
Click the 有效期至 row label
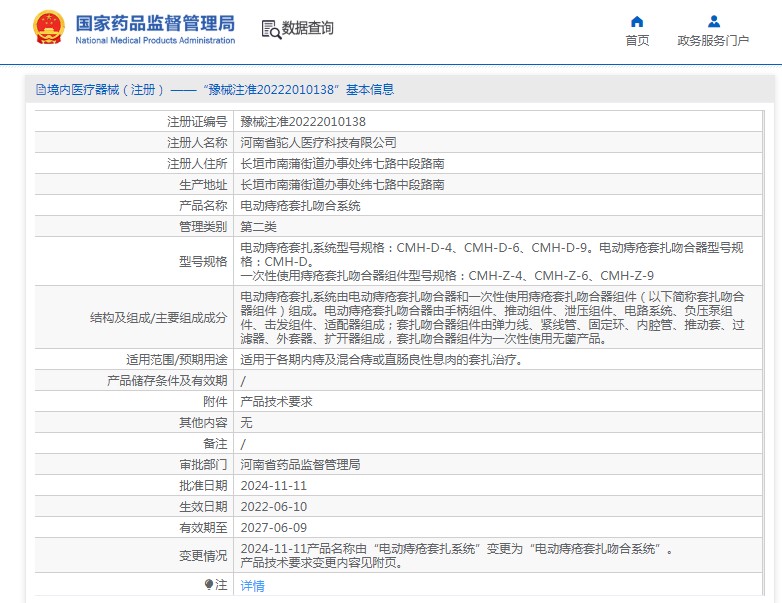203,528
